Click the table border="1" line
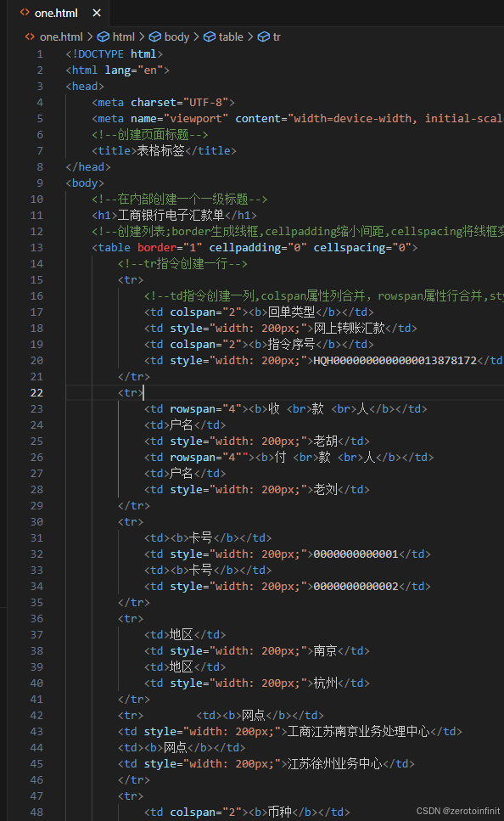The width and height of the screenshot is (504, 821). click(255, 248)
